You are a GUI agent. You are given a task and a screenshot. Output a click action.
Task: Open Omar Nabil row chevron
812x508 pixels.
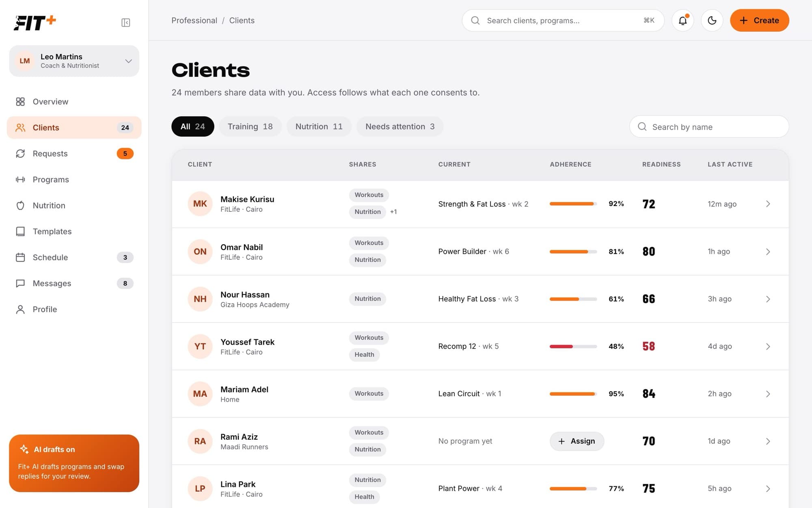(768, 252)
